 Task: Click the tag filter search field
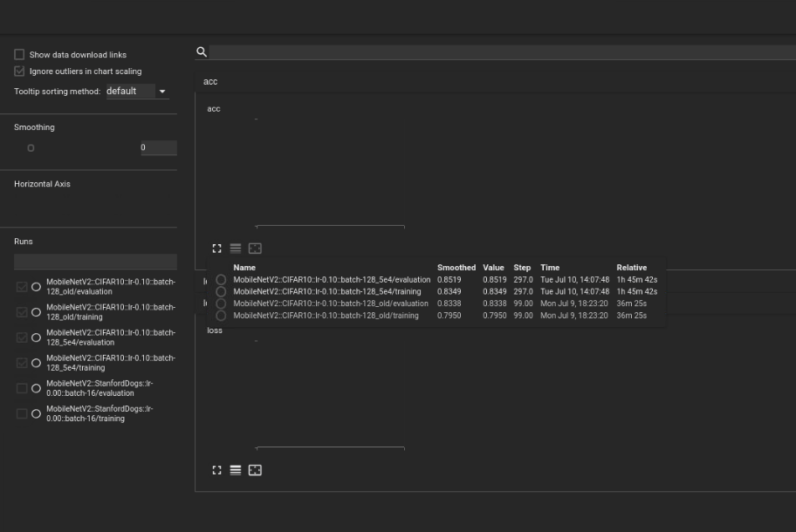(x=502, y=51)
